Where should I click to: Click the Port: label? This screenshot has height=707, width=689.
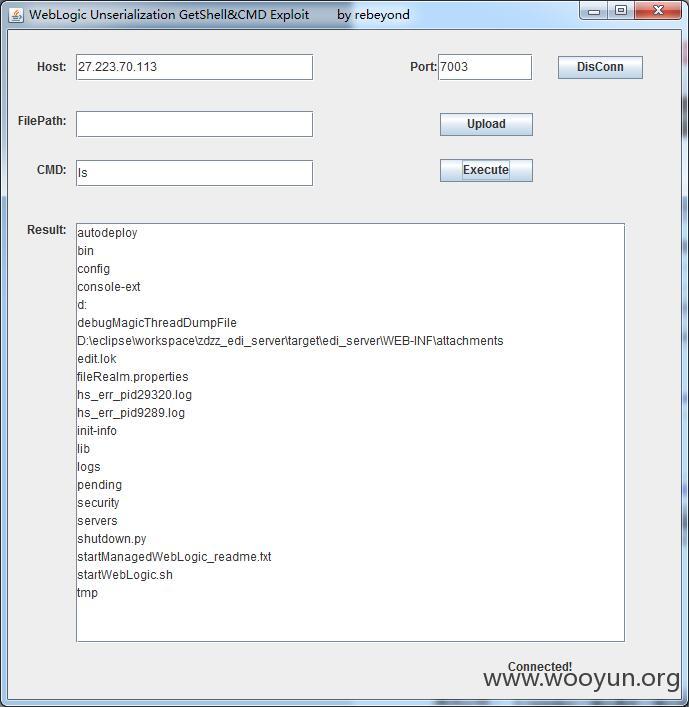(x=423, y=67)
